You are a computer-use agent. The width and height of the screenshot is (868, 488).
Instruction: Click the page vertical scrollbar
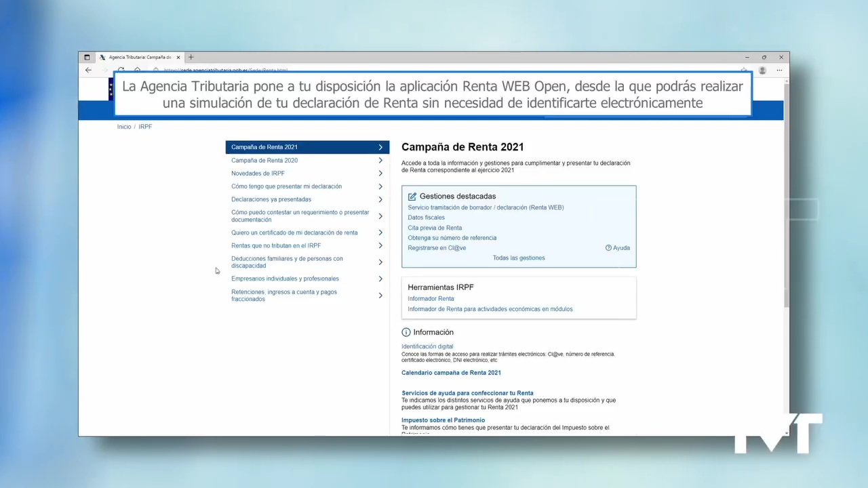787,195
